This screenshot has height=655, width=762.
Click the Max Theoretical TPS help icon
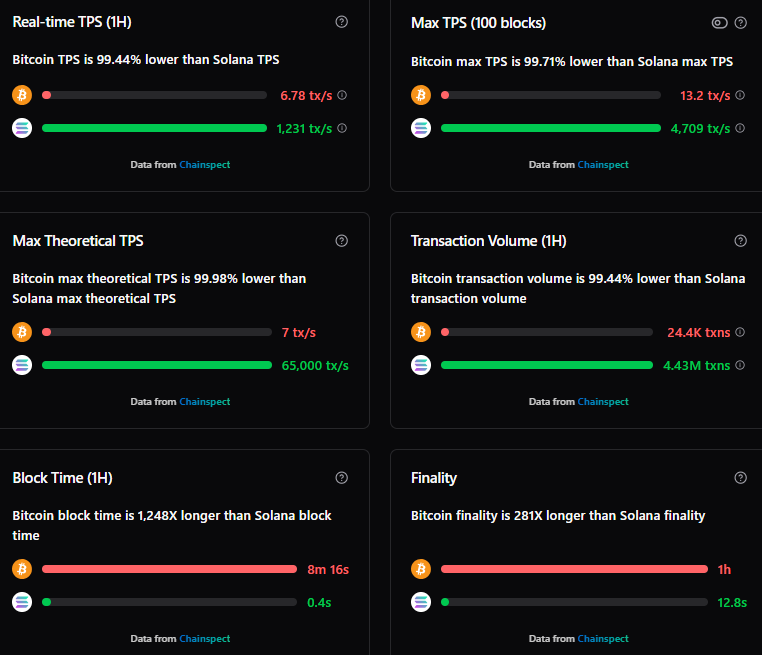pos(342,241)
